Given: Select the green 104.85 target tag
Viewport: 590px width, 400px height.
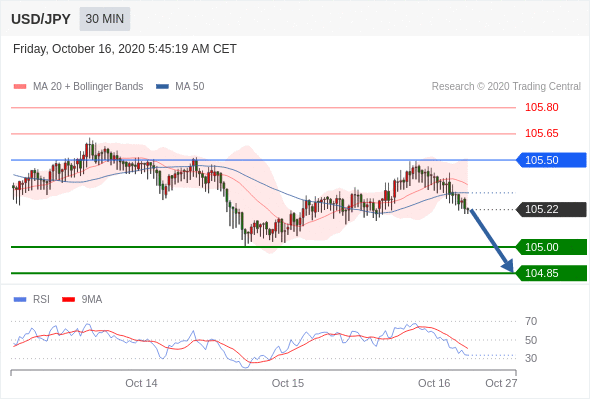Looking at the screenshot, I should point(551,273).
